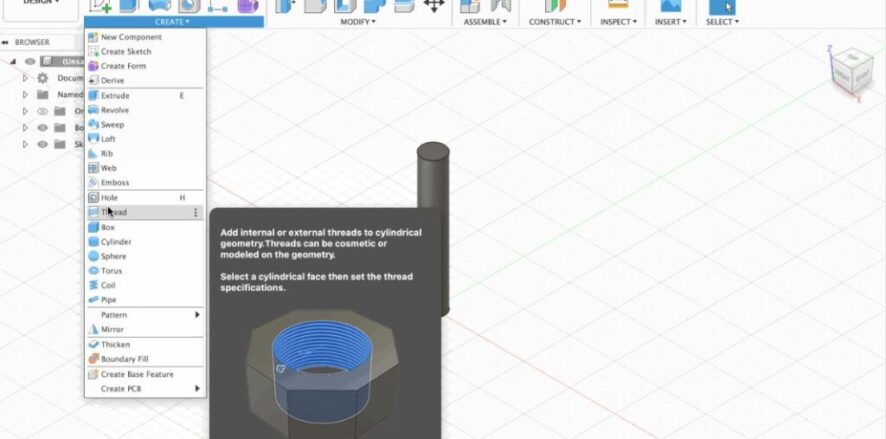Open the INSPECT dropdown
The width and height of the screenshot is (886, 439).
click(618, 22)
